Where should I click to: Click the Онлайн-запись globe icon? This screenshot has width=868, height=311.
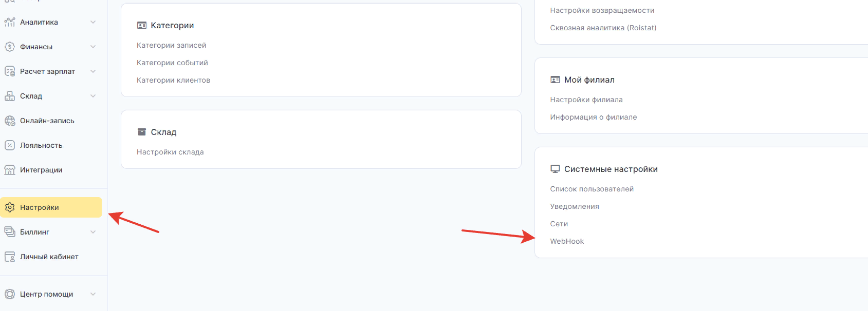pos(10,121)
